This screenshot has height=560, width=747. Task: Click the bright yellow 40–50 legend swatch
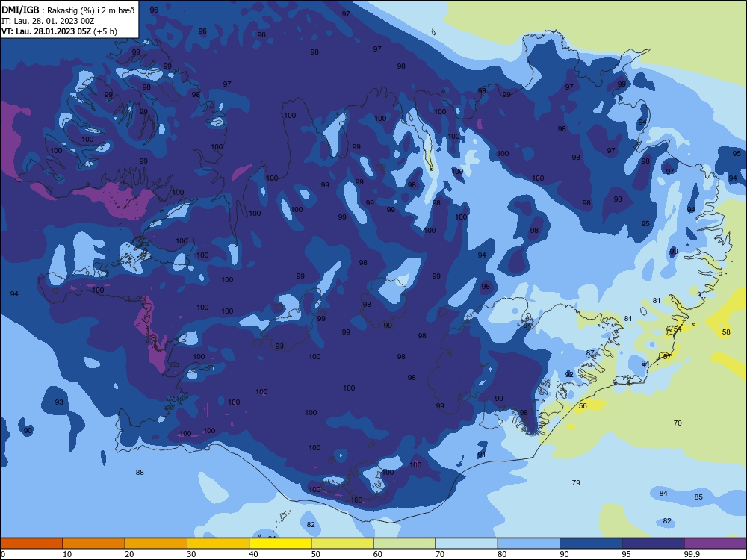pyautogui.click(x=280, y=544)
